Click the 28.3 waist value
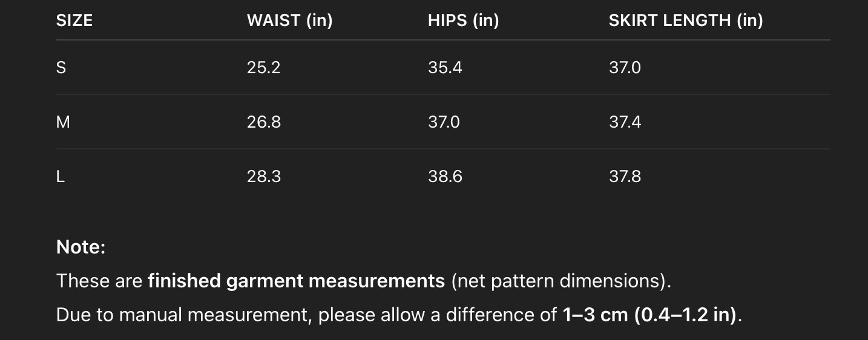The image size is (868, 340). 263,177
